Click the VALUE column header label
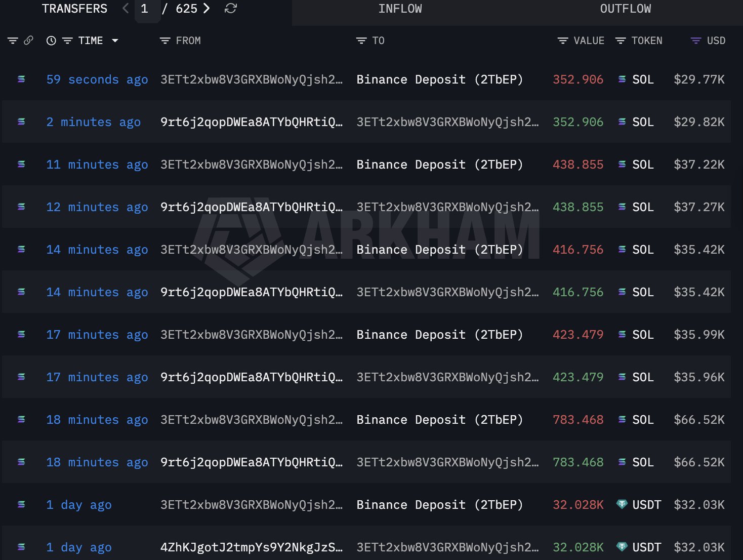 (x=589, y=41)
